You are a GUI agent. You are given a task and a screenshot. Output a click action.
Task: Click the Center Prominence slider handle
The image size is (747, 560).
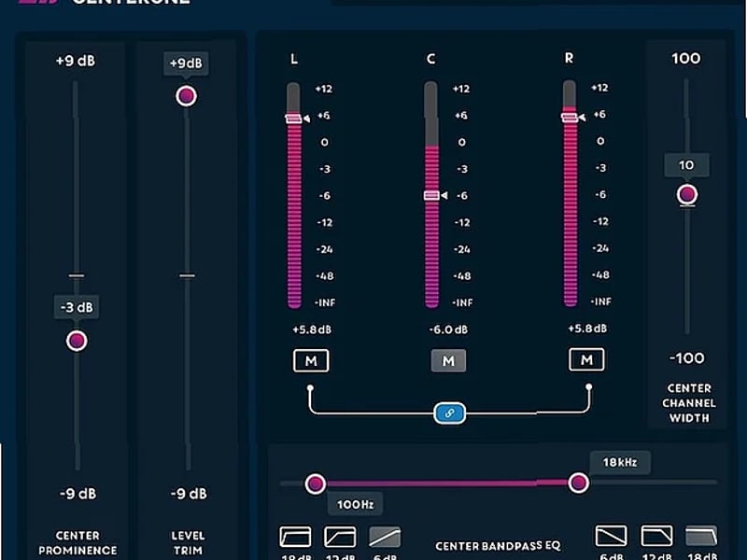pyautogui.click(x=76, y=340)
